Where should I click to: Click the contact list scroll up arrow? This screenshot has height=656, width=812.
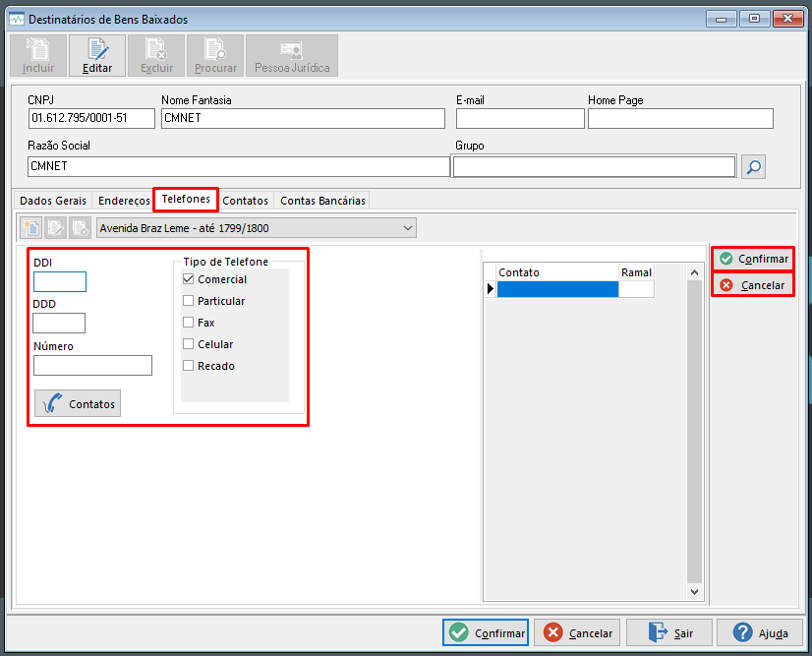tap(694, 272)
